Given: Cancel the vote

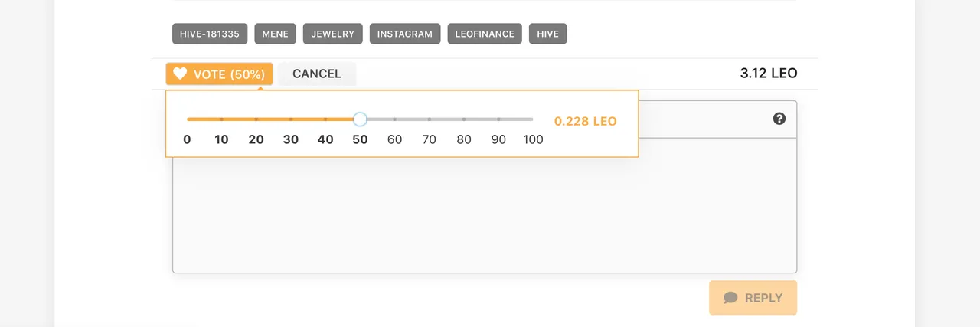Looking at the screenshot, I should click(x=317, y=74).
